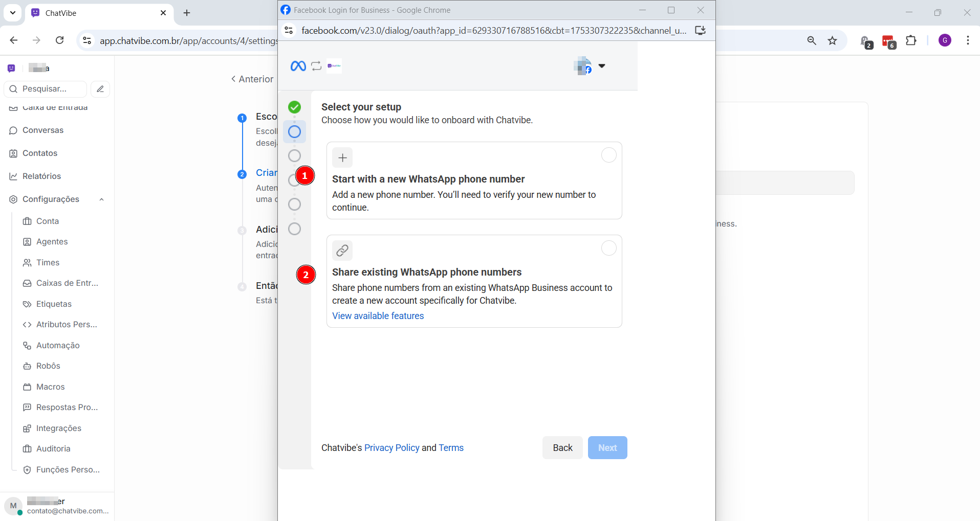Open the Chrome extensions puzzle icon
The height and width of the screenshot is (521, 980).
(911, 40)
